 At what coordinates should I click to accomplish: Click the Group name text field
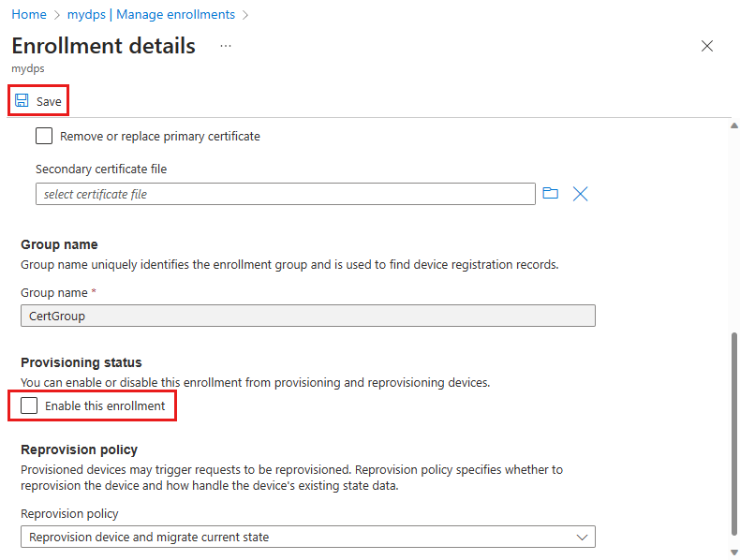pos(307,316)
